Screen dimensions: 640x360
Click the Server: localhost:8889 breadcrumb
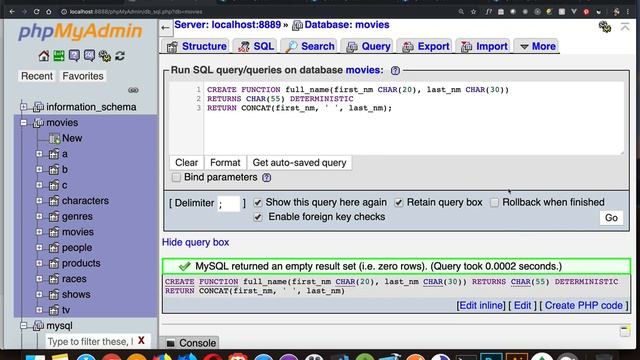tap(228, 25)
